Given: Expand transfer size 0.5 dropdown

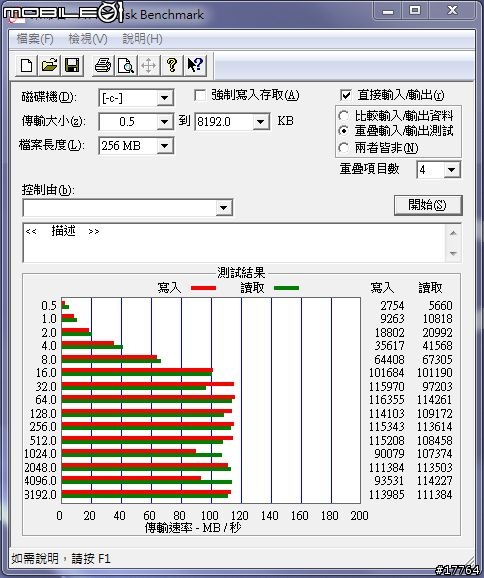Looking at the screenshot, I should [x=164, y=122].
